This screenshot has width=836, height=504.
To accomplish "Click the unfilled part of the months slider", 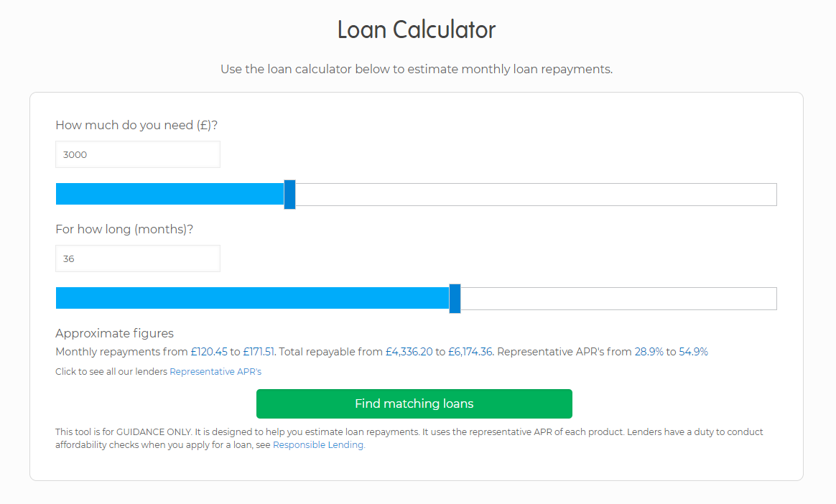I will 618,299.
